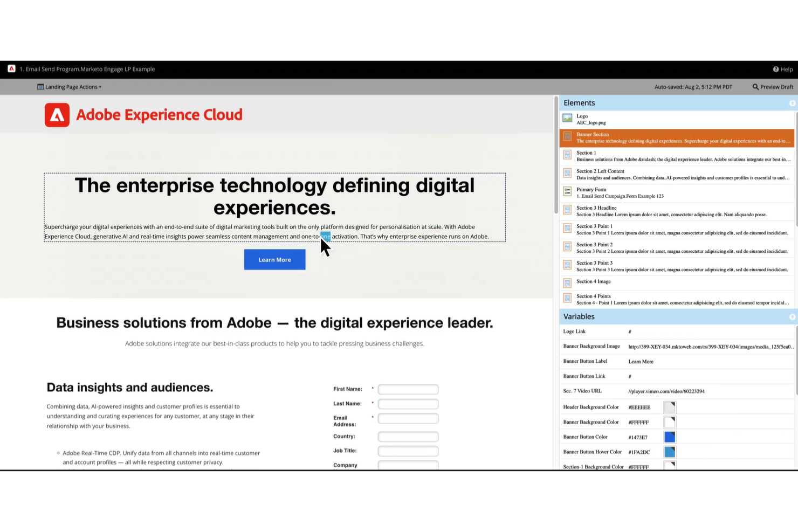Edit the Banner Background Image URL value
Viewport: 798px width, 532px height.
click(710, 347)
